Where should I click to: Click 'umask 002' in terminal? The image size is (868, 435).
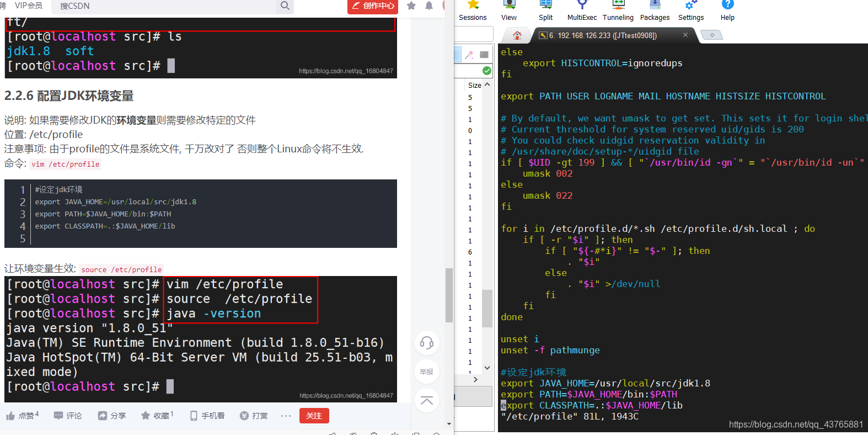[548, 173]
